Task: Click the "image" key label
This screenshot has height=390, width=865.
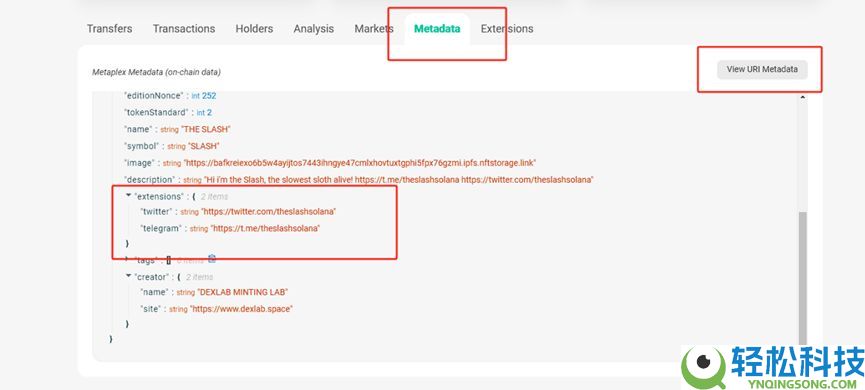Action: click(139, 163)
